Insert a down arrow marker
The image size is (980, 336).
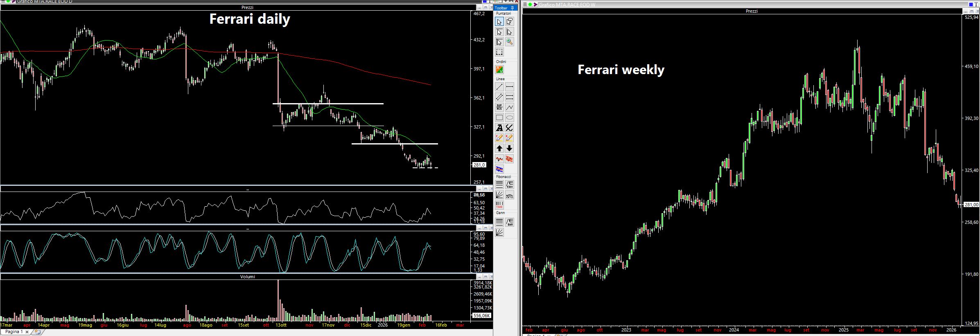point(509,148)
